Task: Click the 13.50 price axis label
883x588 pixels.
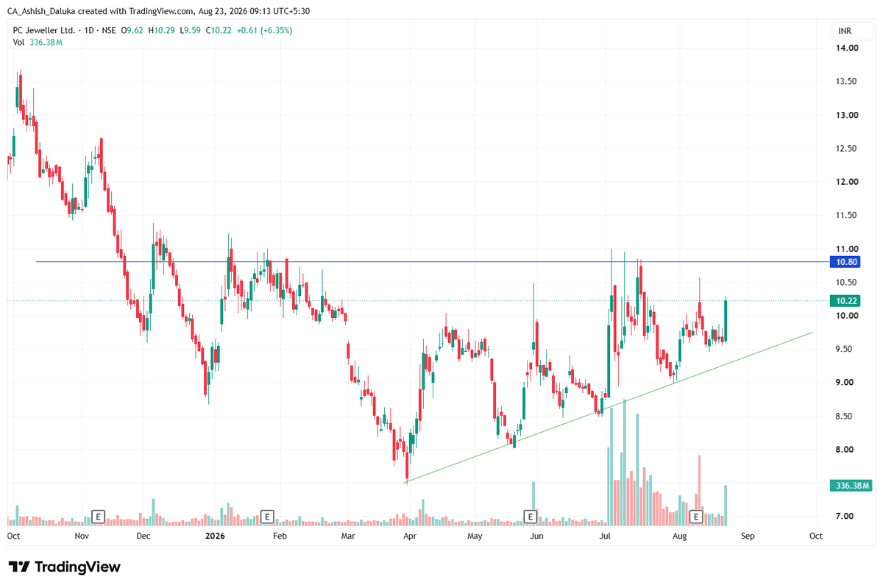Action: tap(847, 82)
